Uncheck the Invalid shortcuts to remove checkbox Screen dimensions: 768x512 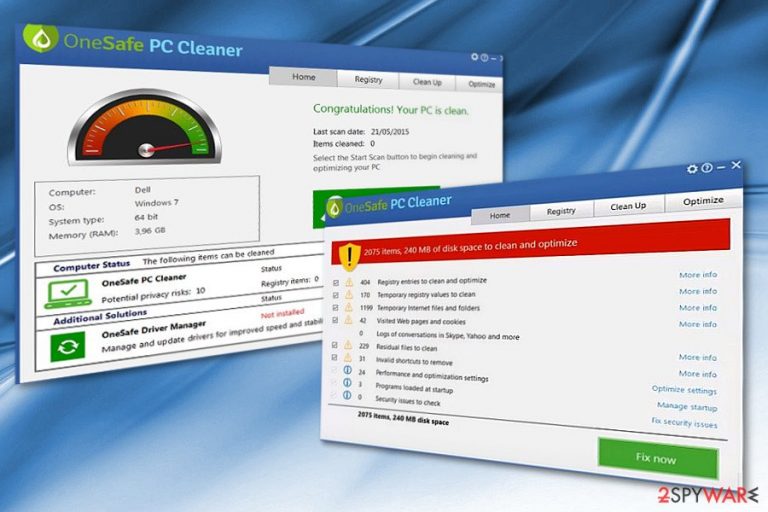pos(335,358)
